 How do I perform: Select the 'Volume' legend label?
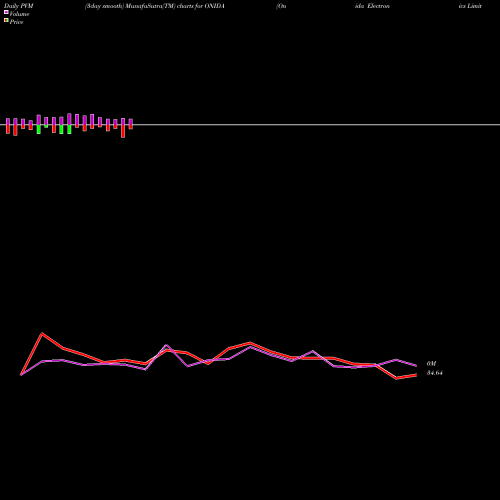[x=19, y=14]
